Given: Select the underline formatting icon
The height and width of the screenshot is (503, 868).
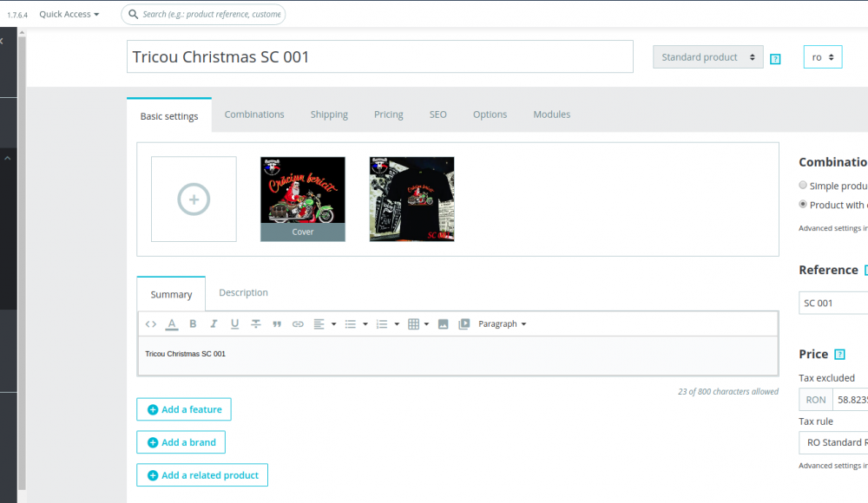Looking at the screenshot, I should [233, 323].
